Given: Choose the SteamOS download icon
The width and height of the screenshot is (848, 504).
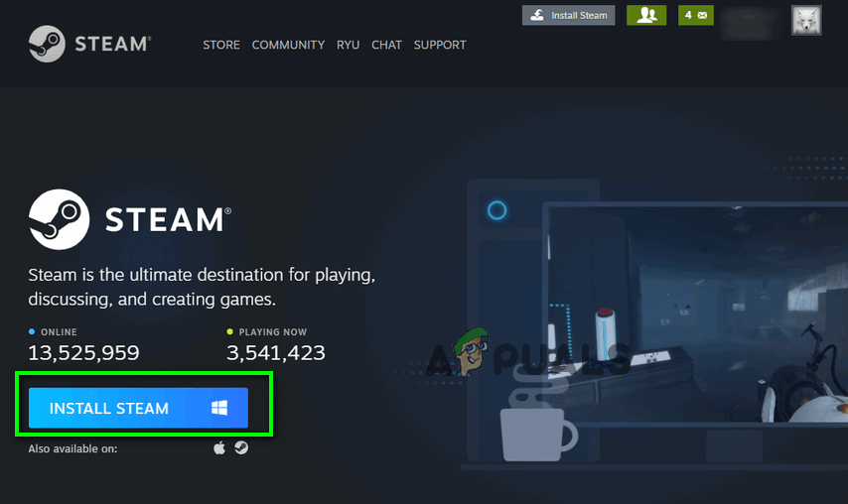Looking at the screenshot, I should (241, 447).
